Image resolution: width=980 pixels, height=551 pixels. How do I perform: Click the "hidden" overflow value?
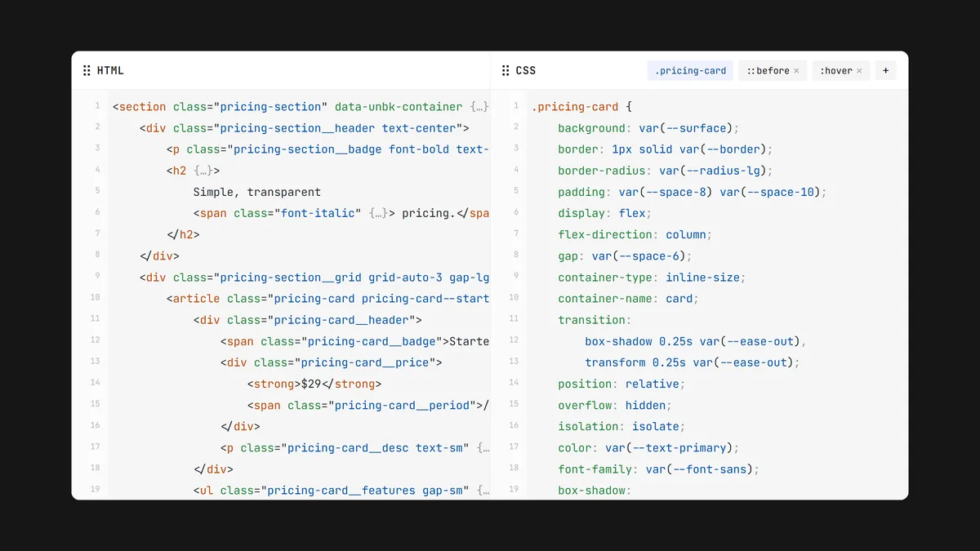[x=645, y=405]
